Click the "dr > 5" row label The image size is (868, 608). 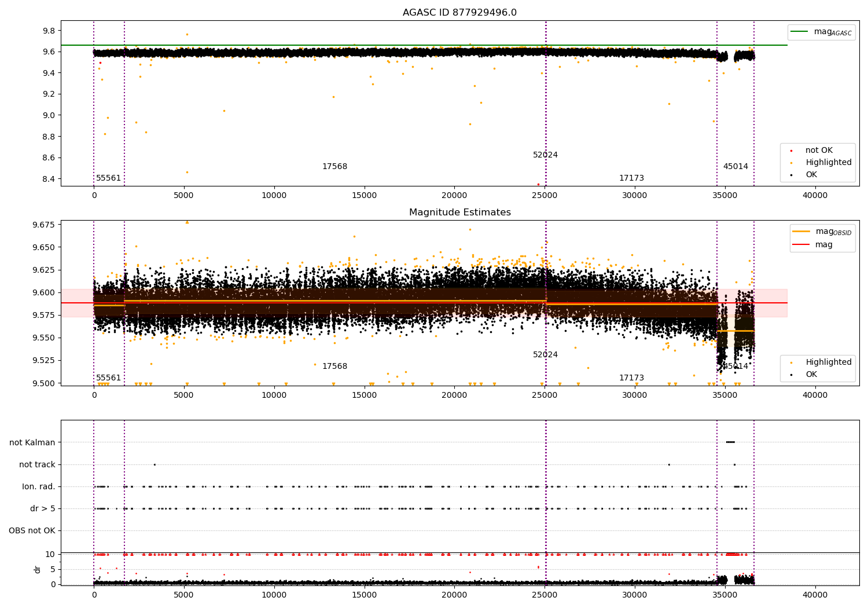point(42,509)
